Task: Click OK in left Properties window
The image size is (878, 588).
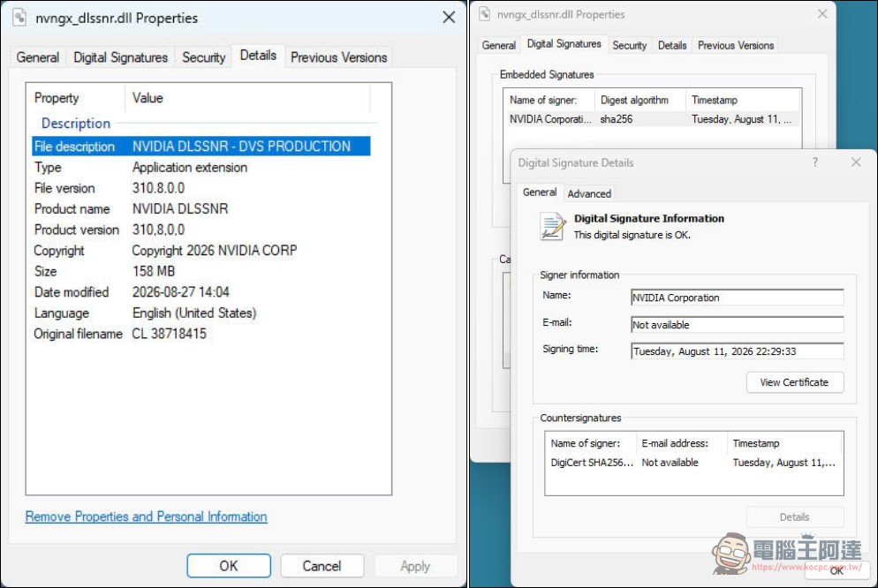Action: [229, 566]
